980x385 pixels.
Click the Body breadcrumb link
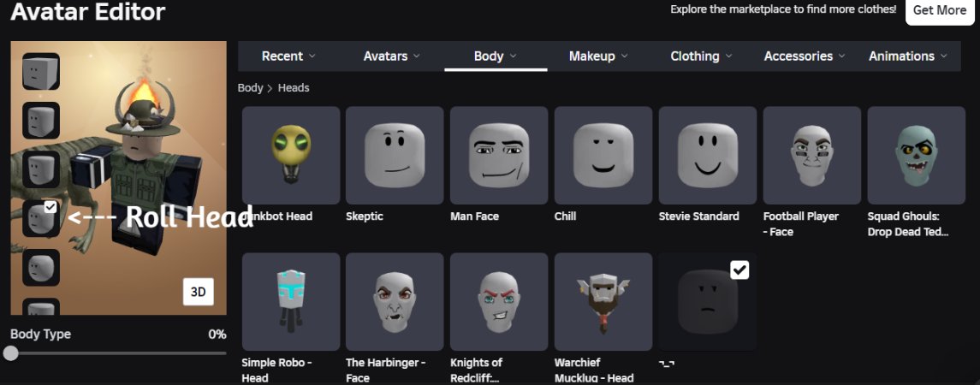[x=250, y=88]
